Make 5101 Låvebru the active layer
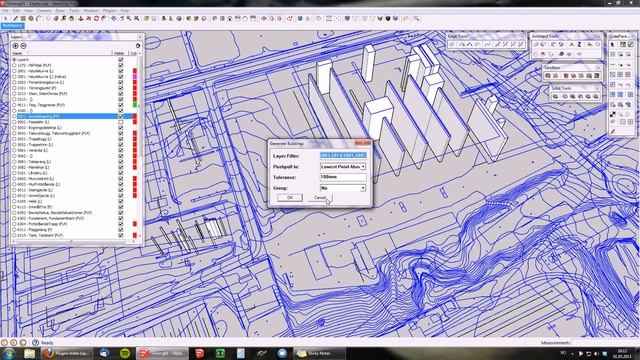Viewport: 640px width, 360px height. [x=15, y=173]
